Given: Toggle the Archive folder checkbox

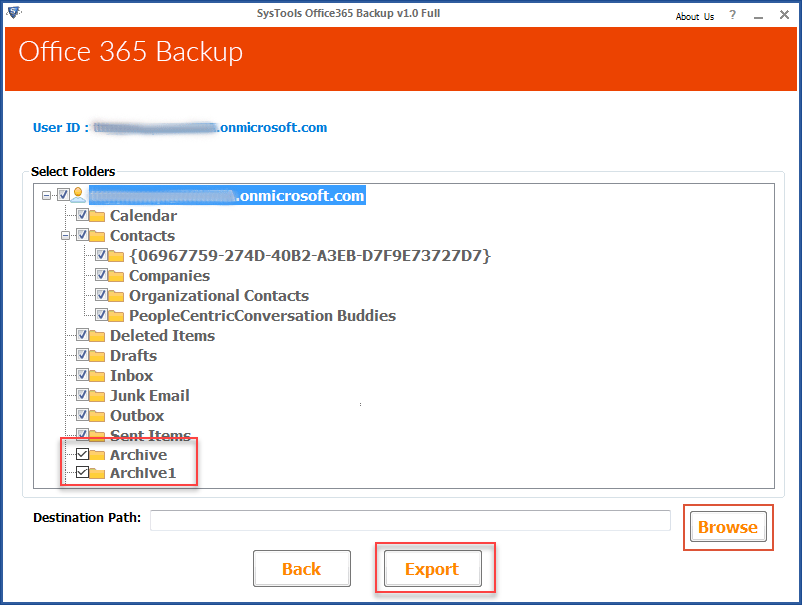Looking at the screenshot, I should [82, 454].
